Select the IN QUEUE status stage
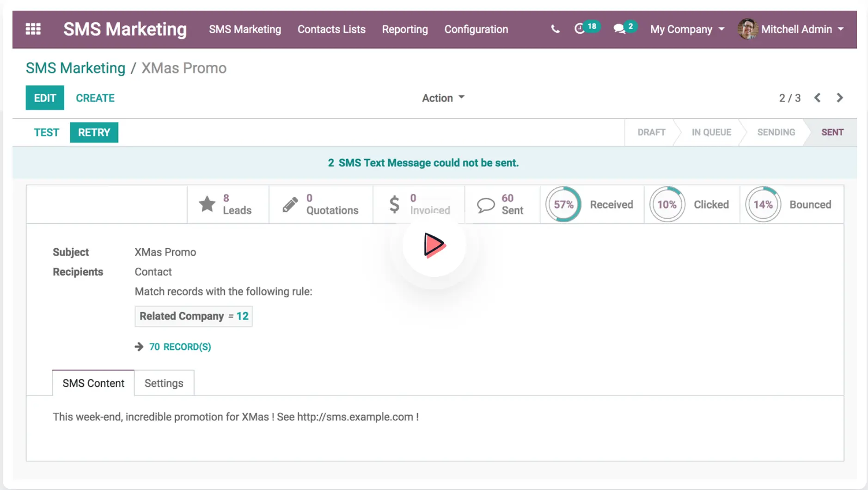The width and height of the screenshot is (868, 490). (x=711, y=132)
